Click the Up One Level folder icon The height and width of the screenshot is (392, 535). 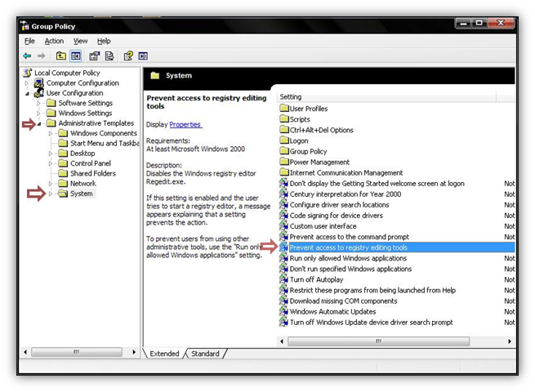point(61,56)
